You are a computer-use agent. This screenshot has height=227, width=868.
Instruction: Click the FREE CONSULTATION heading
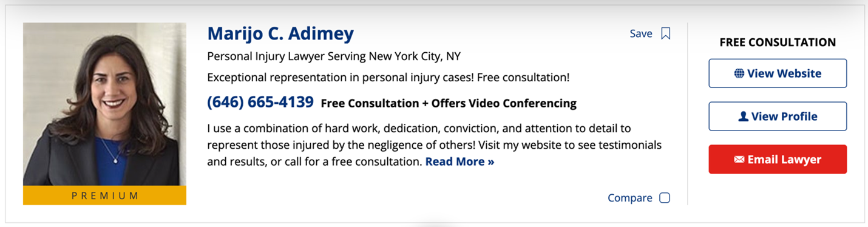778,42
